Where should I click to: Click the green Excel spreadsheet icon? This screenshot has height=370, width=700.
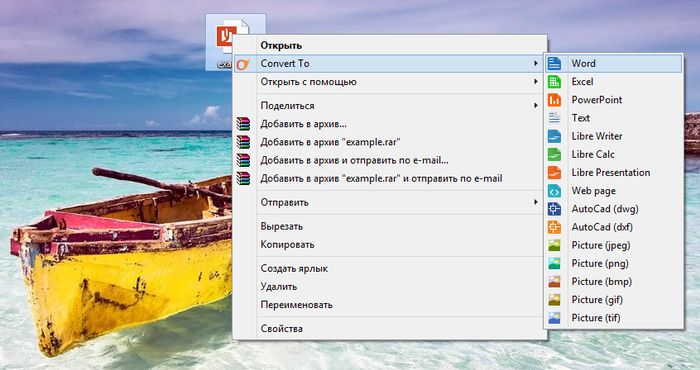[554, 82]
